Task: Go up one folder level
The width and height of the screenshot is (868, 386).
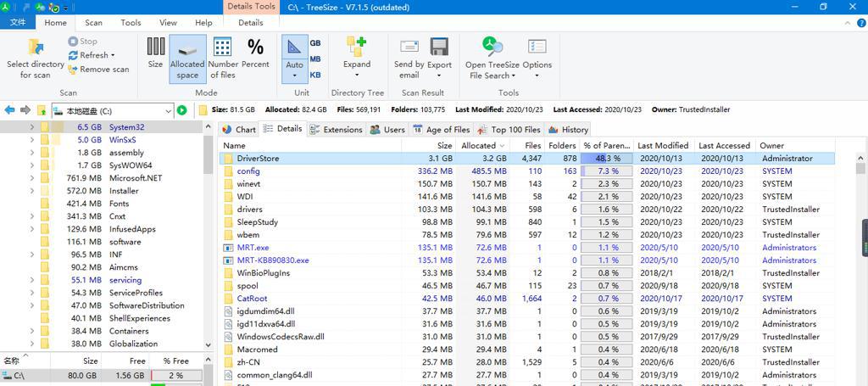Action: pyautogui.click(x=42, y=110)
